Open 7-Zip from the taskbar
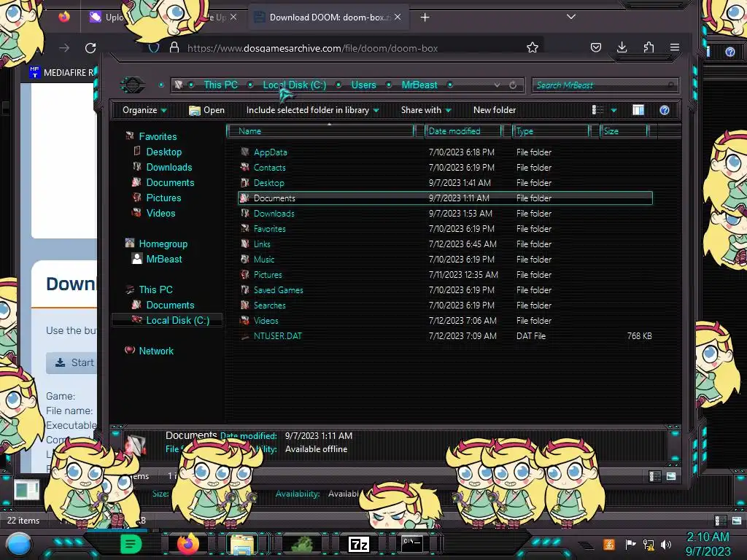Image resolution: width=747 pixels, height=560 pixels. coord(358,544)
